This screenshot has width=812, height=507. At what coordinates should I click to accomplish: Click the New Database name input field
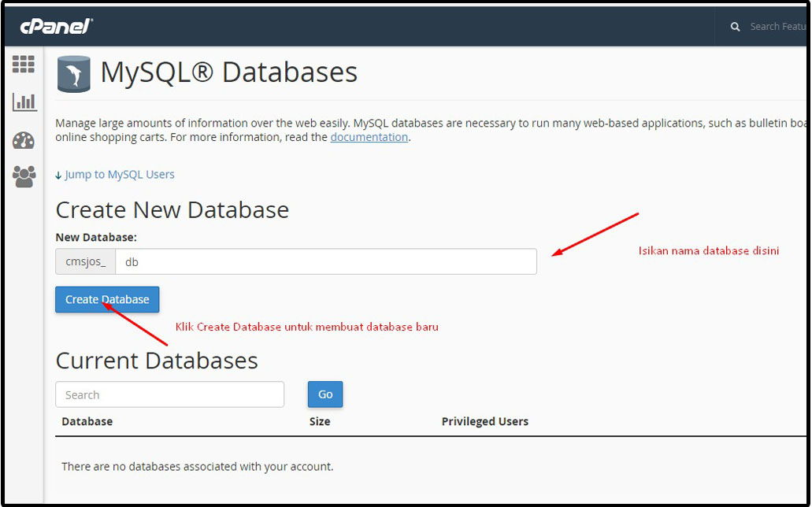[x=326, y=261]
